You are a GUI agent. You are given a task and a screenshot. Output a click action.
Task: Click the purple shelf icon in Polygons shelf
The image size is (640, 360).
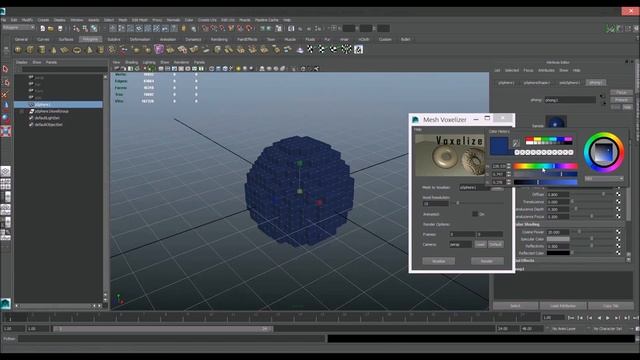(x=159, y=50)
